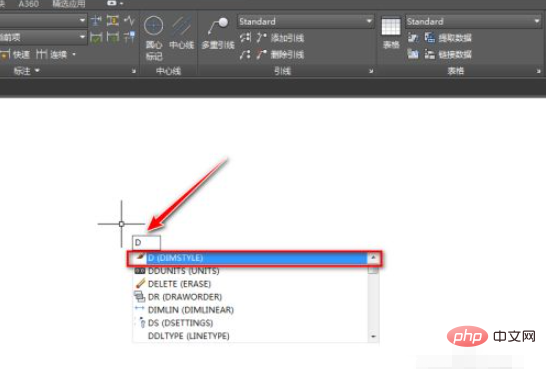Viewport: 546px width, 369px height.
Task: Choose DELETE (ERASE) from command suggestions
Action: point(250,284)
